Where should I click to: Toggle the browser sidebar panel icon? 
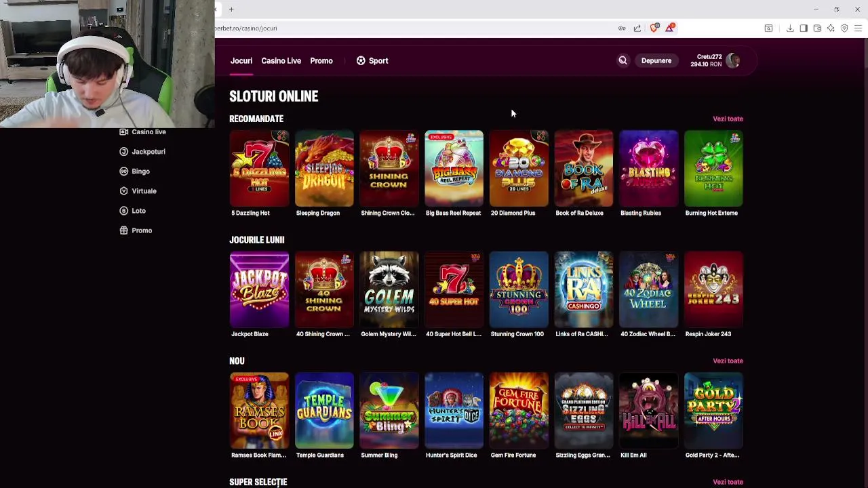coord(804,28)
